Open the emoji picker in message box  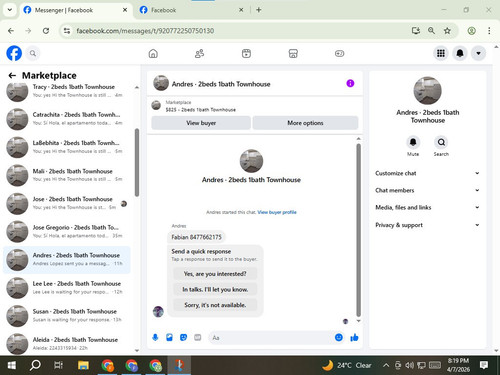point(339,338)
